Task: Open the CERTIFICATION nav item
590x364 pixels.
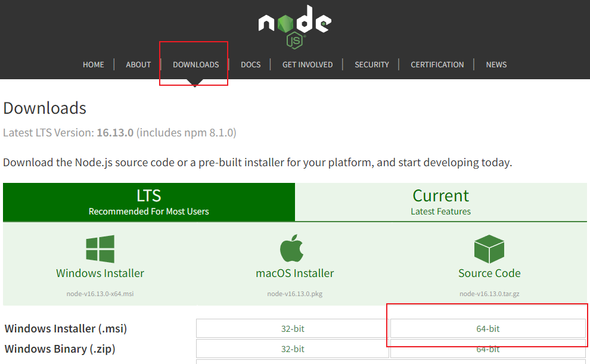Action: tap(437, 65)
